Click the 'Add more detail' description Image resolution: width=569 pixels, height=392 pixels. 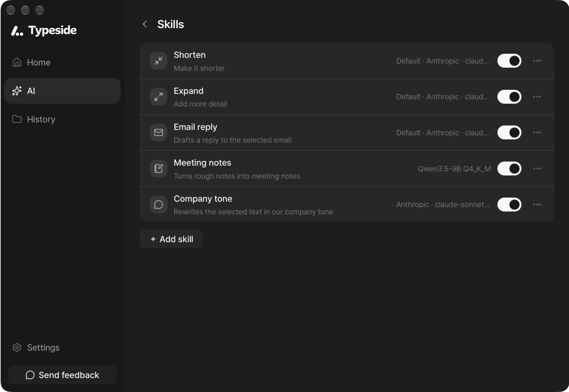pos(200,104)
